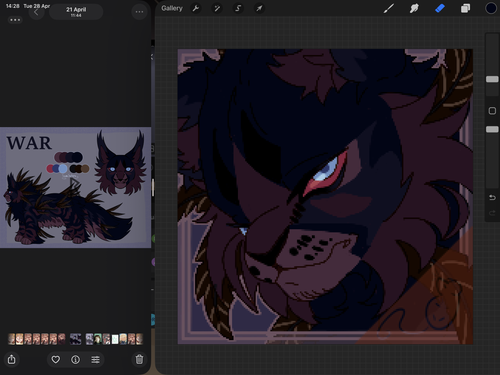Go back using Photos chevron button
The width and height of the screenshot is (500, 375).
(x=36, y=12)
